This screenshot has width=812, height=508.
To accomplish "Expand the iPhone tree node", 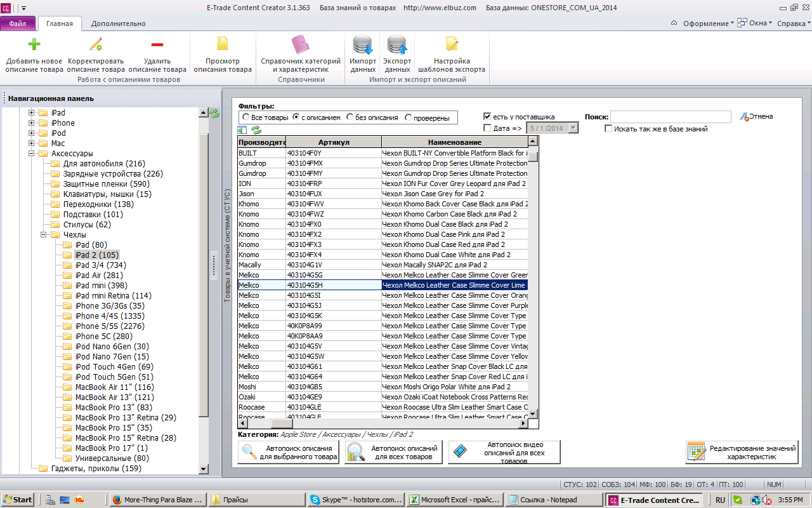I will pyautogui.click(x=32, y=123).
